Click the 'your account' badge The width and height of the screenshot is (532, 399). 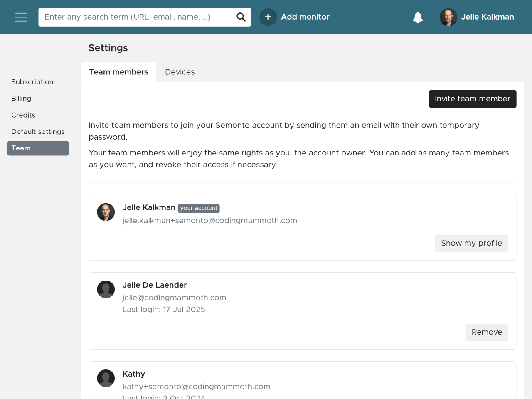click(x=199, y=208)
